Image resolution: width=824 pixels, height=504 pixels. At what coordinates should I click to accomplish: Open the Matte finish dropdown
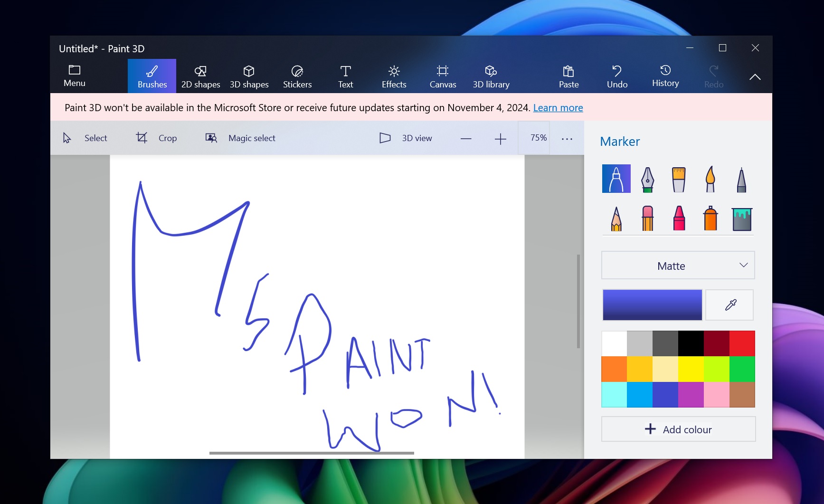pyautogui.click(x=678, y=265)
